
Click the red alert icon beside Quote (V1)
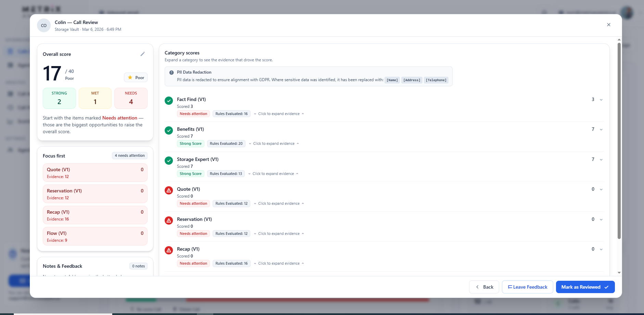(168, 191)
